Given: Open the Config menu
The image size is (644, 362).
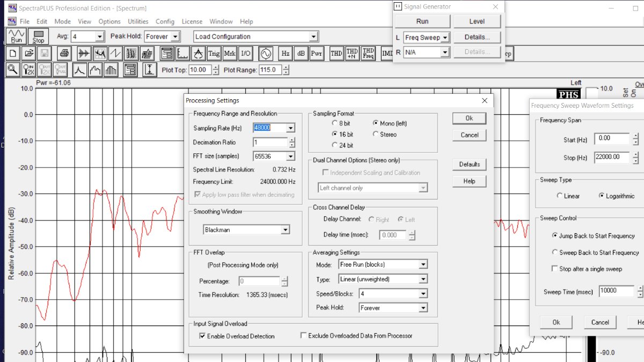Looking at the screenshot, I should 165,21.
